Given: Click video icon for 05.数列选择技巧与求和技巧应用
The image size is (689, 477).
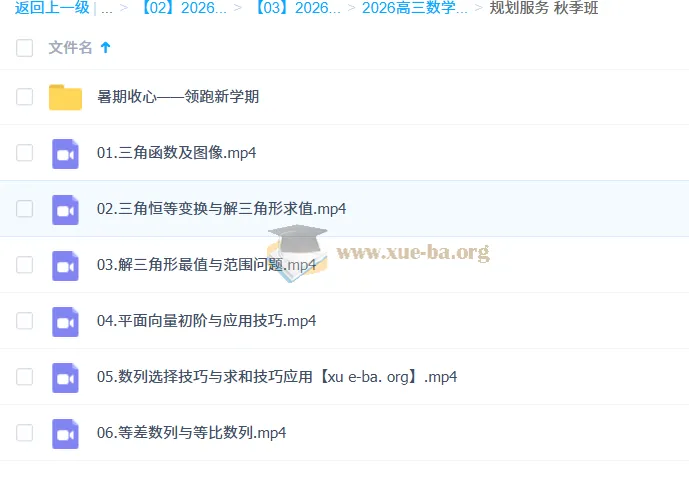Looking at the screenshot, I should coord(65,377).
